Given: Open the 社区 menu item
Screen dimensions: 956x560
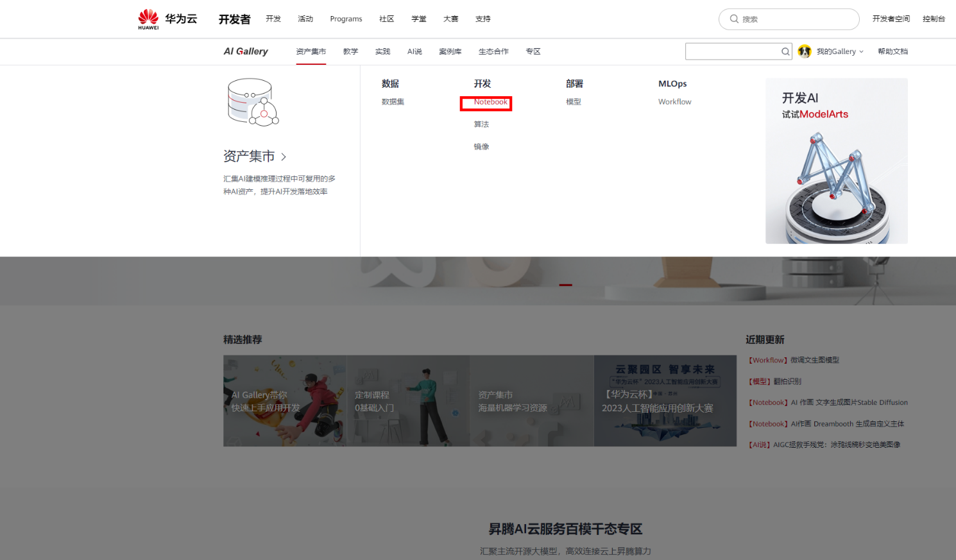Looking at the screenshot, I should [386, 19].
